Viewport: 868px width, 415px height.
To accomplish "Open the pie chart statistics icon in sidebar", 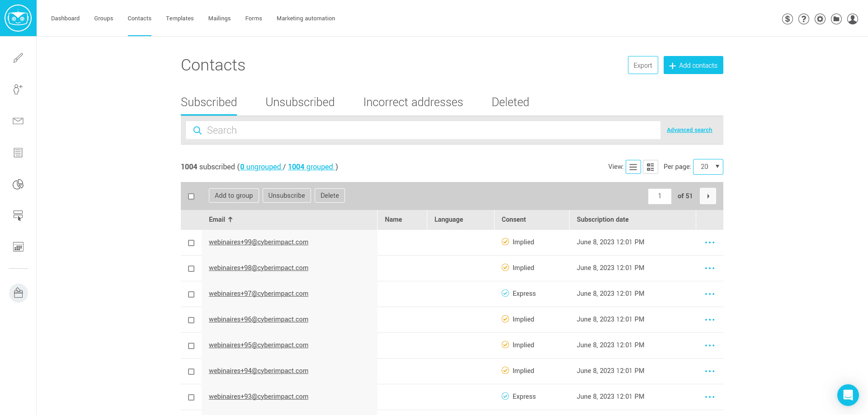I will [x=18, y=184].
